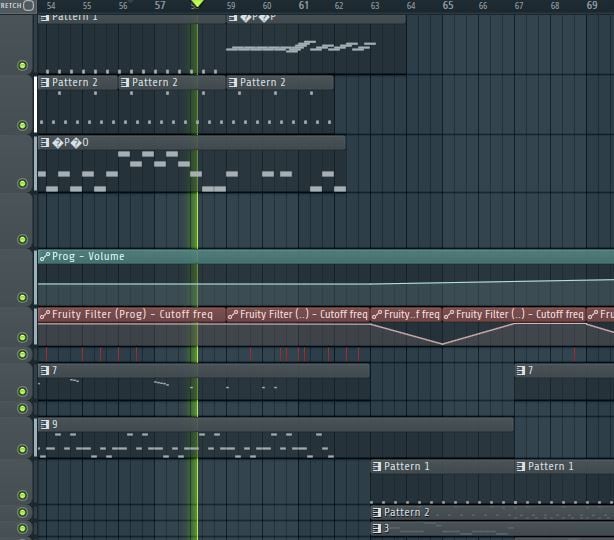Select Pattern 1 clip title at bar 67
Image resolution: width=614 pixels, height=540 pixels.
coord(551,466)
